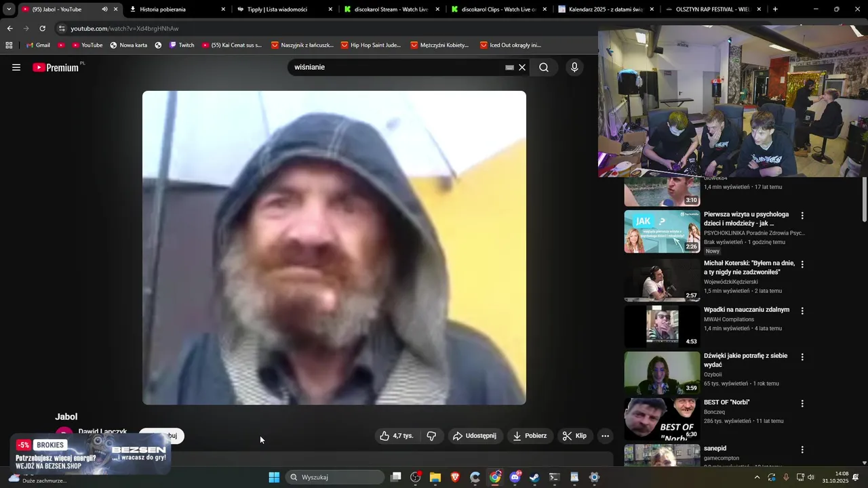Click the address bar URL youtube.com/watch
The width and height of the screenshot is (868, 488).
125,28
